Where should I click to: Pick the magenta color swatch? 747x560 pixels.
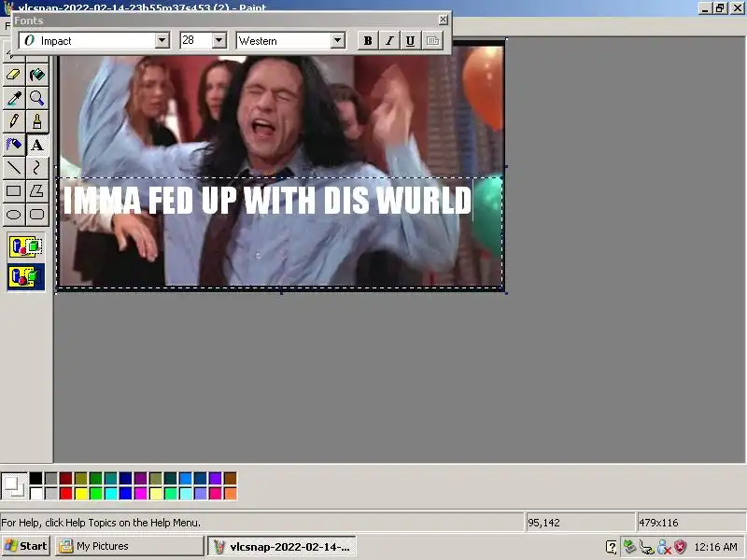click(141, 494)
